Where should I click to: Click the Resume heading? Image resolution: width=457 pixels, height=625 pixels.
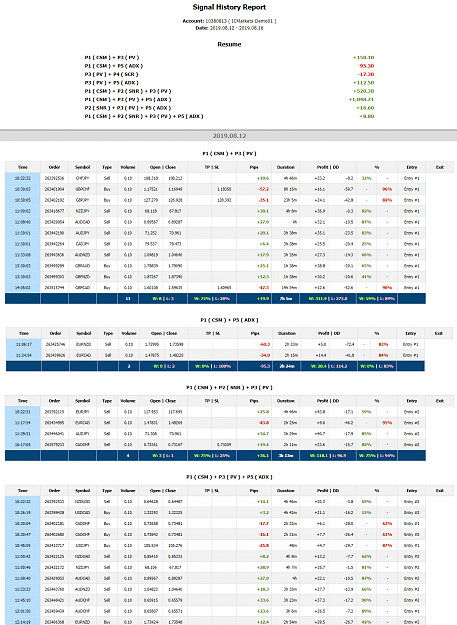pos(229,44)
